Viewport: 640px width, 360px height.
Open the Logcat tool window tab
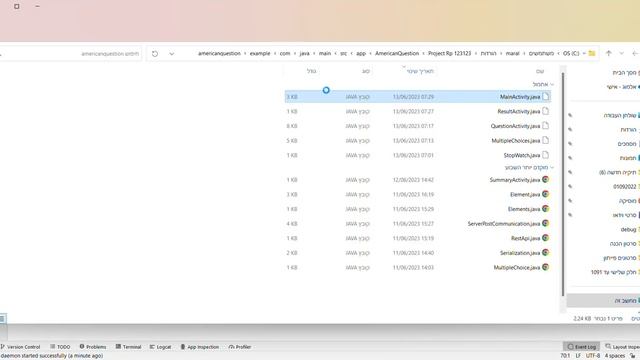[x=160, y=347]
